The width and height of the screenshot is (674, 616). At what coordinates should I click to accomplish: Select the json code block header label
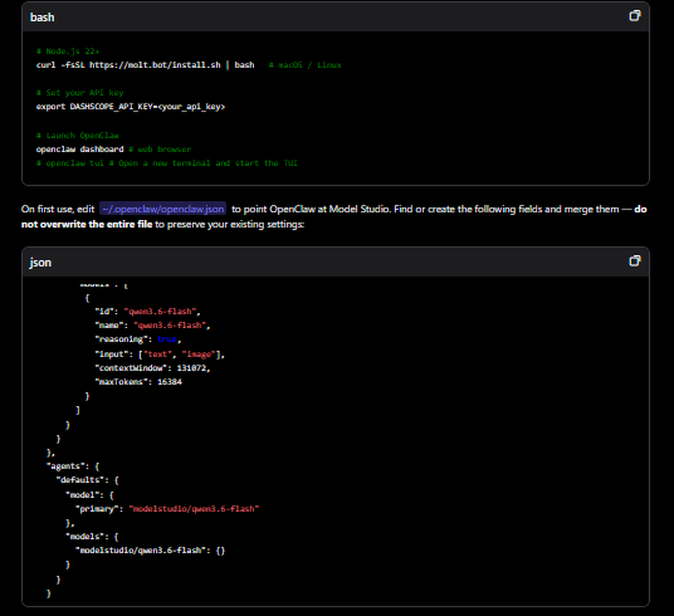tap(40, 263)
